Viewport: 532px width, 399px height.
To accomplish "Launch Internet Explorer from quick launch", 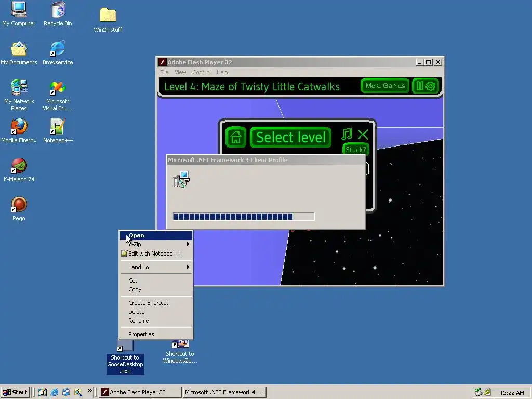I will coord(54,392).
